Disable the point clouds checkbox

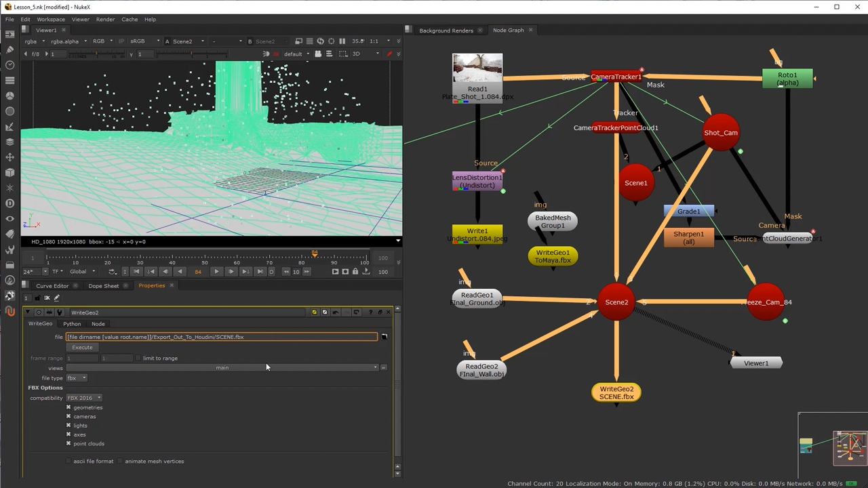(x=68, y=444)
